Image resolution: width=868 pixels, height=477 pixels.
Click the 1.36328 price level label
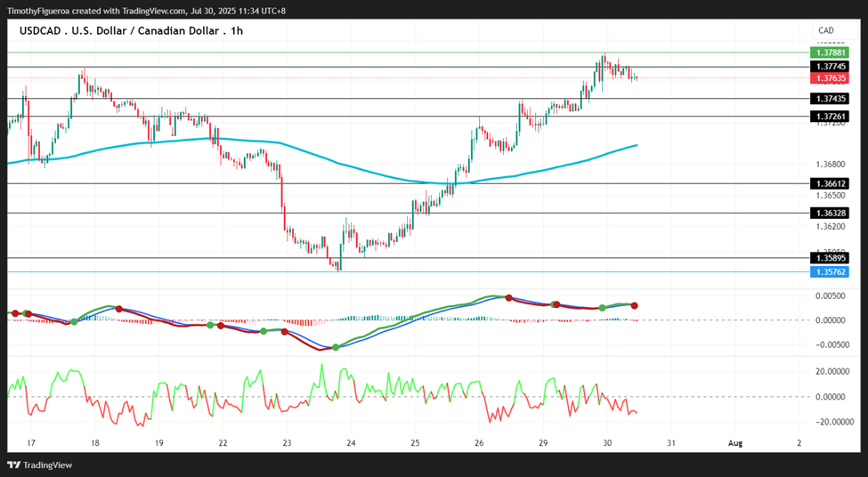(x=829, y=213)
